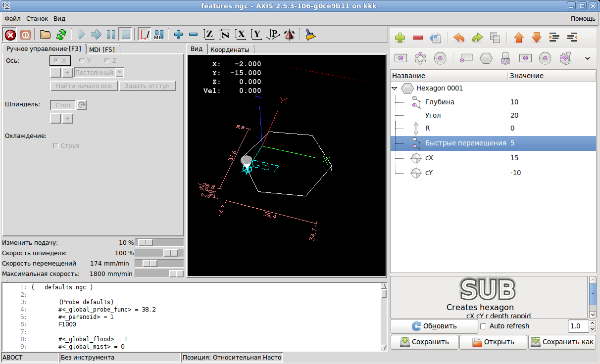
Task: Select the Y axis radio button
Action: (82, 60)
